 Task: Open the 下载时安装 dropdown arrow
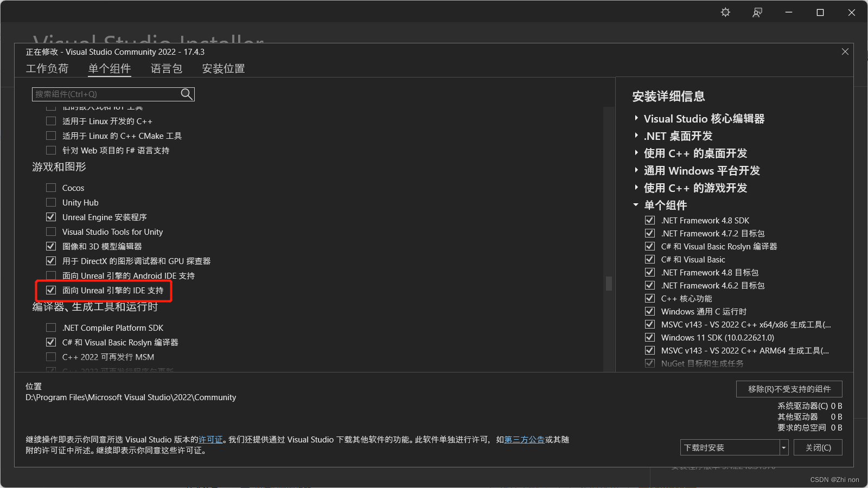[784, 447]
